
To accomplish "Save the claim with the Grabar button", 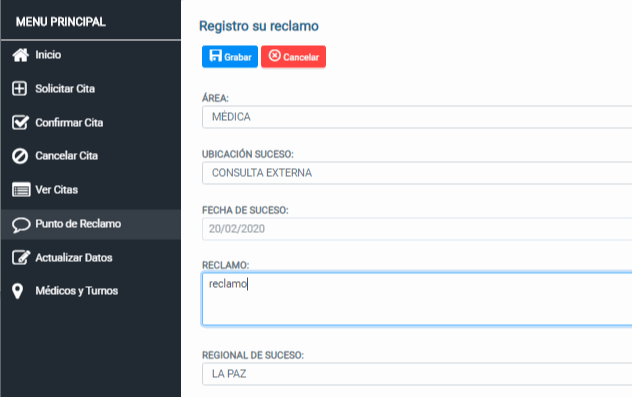I will click(x=230, y=56).
